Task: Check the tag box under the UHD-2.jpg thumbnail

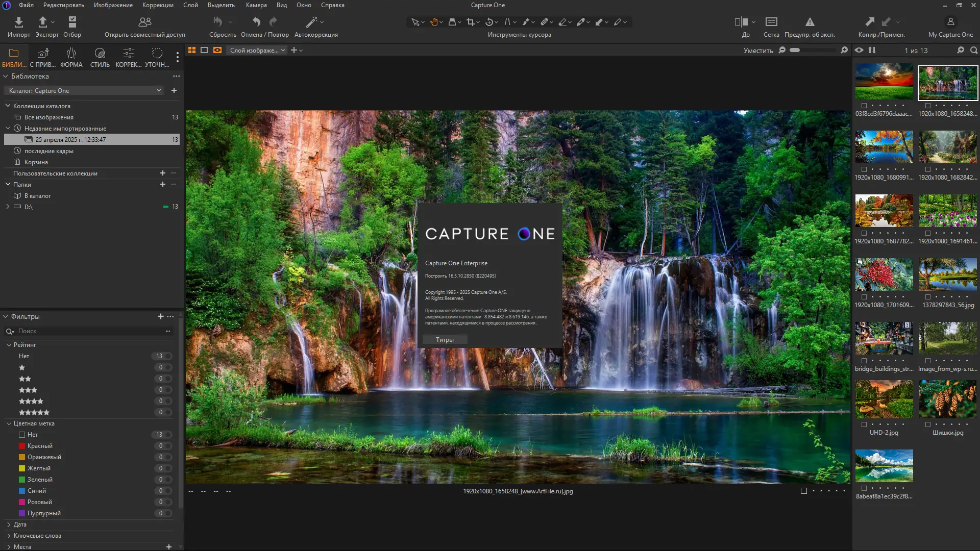Action: [x=864, y=424]
